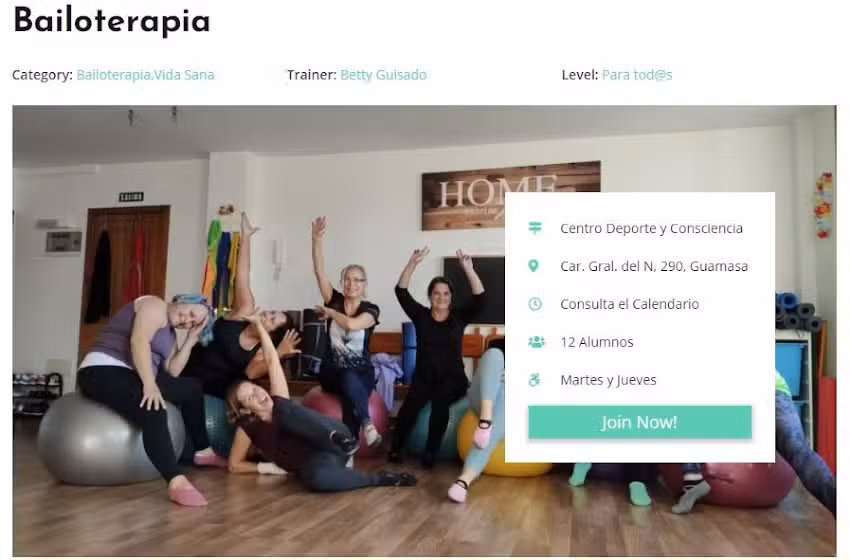850x560 pixels.
Task: Open the Bailoterapia.Vida Sana category link
Action: (x=145, y=75)
